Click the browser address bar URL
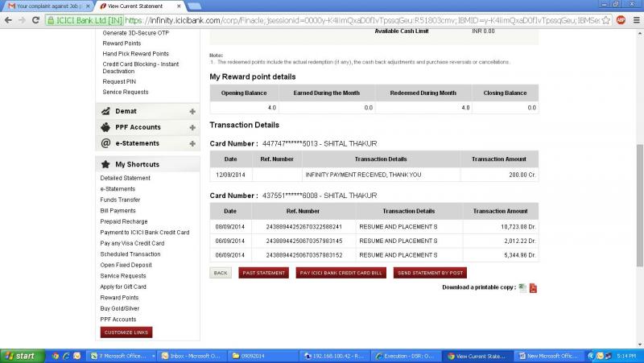 (x=361, y=20)
